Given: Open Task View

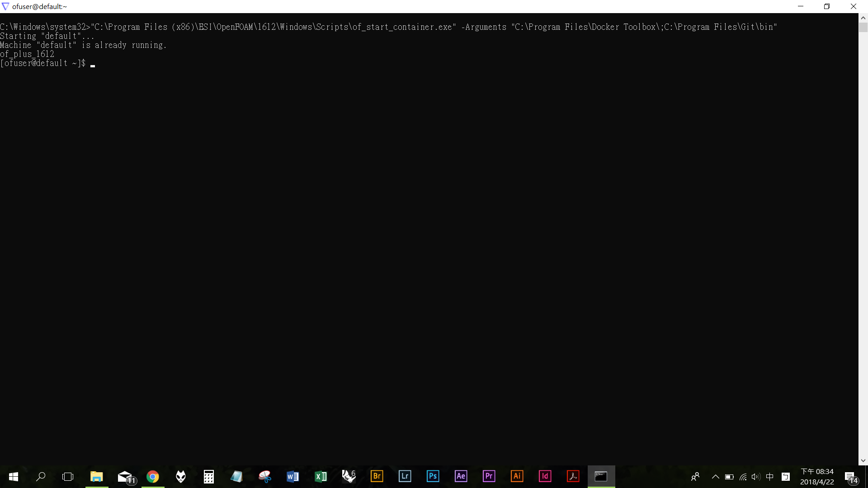Looking at the screenshot, I should (67, 476).
